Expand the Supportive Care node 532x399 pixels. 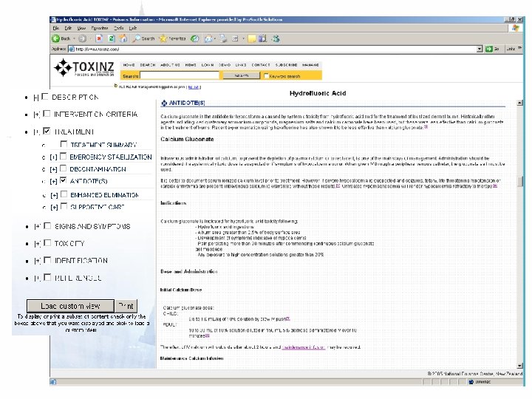[x=54, y=208]
